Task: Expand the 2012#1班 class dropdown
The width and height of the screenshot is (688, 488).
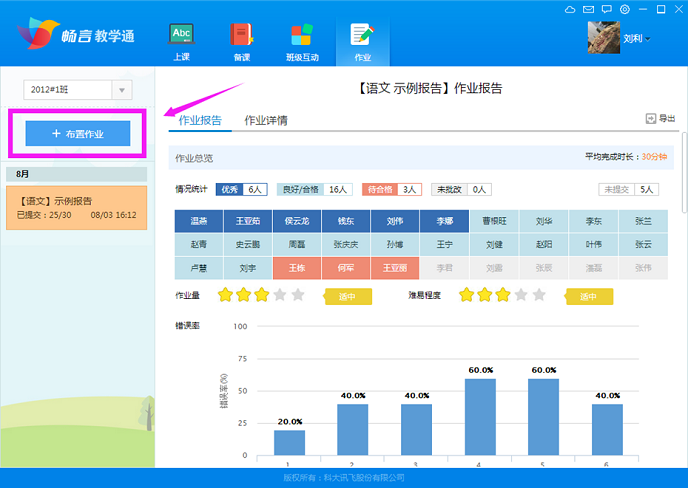Action: 122,90
